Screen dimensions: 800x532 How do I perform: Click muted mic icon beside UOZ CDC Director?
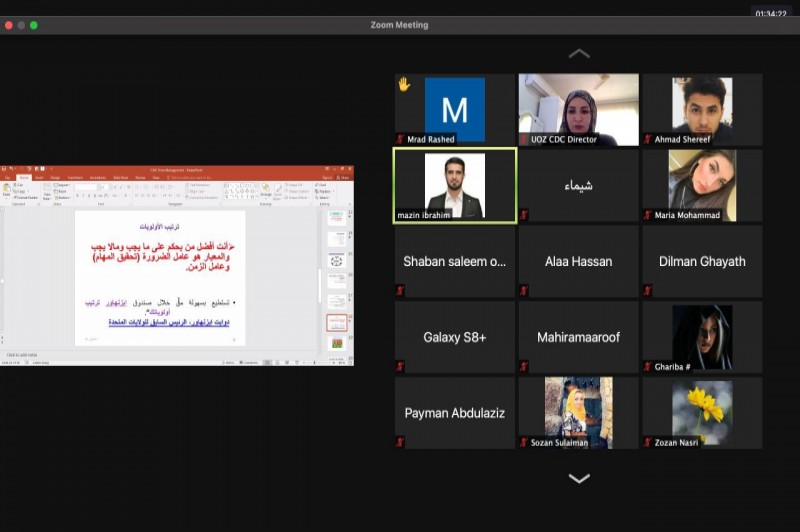524,139
